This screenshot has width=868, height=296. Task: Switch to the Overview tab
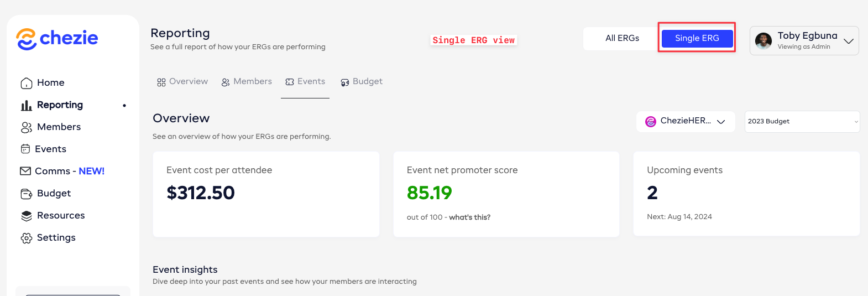tap(182, 82)
